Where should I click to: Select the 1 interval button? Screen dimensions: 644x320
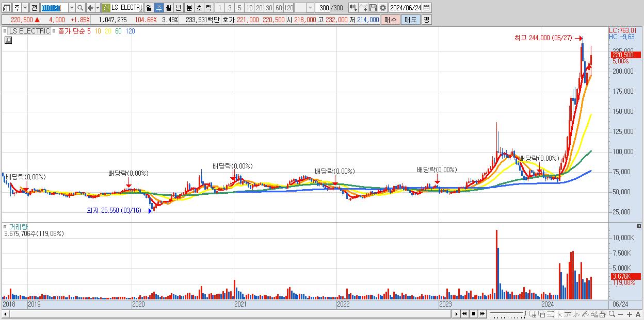(x=220, y=8)
